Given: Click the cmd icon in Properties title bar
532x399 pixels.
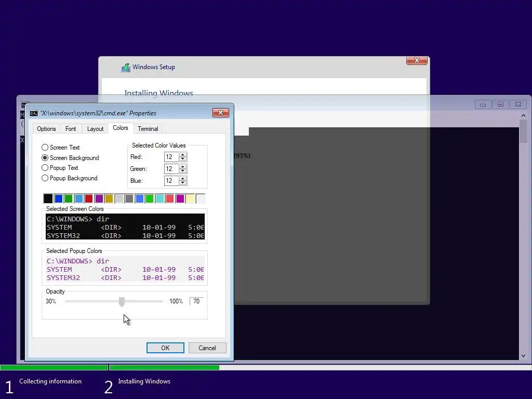Looking at the screenshot, I should (x=34, y=113).
